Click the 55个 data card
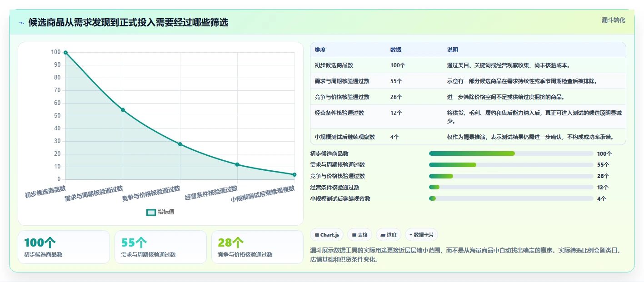The height and width of the screenshot is (282, 644). point(160,247)
